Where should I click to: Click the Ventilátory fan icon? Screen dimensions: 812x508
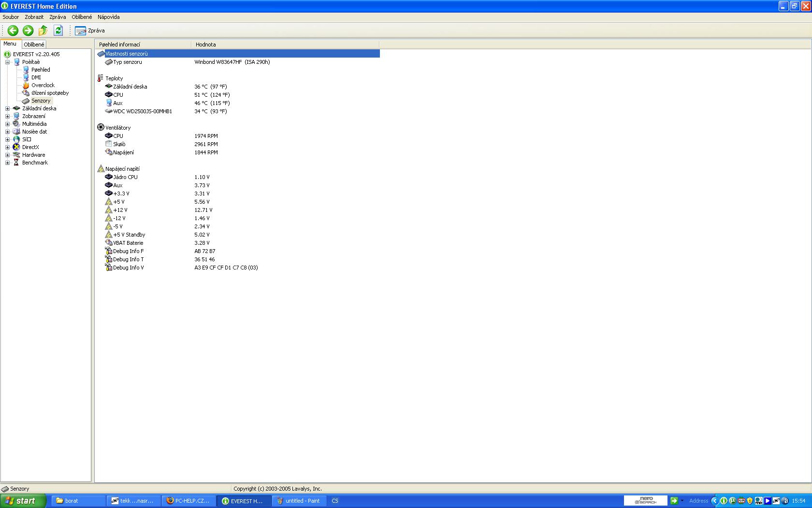(x=101, y=128)
